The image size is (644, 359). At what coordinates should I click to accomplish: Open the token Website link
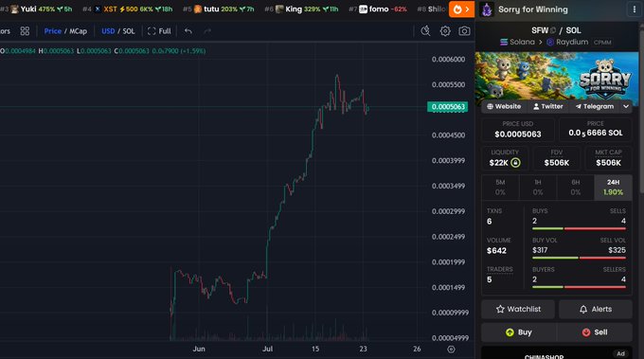(x=504, y=106)
